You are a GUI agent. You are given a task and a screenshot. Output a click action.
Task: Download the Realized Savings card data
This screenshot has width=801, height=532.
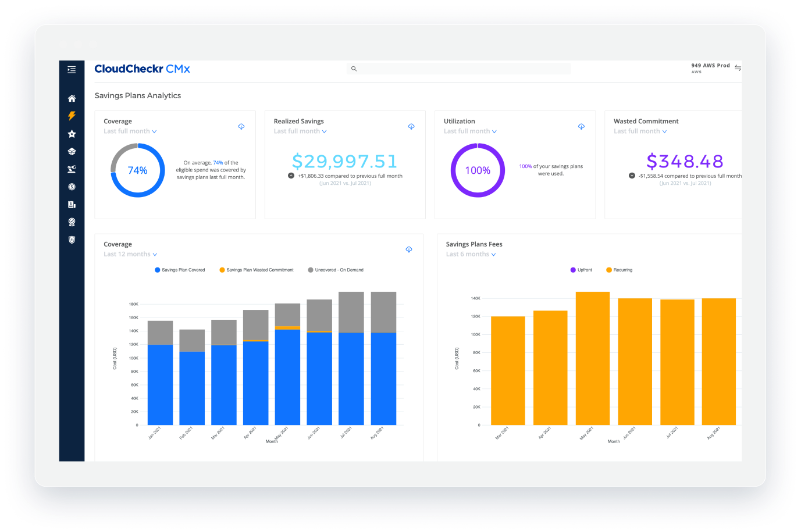(411, 126)
